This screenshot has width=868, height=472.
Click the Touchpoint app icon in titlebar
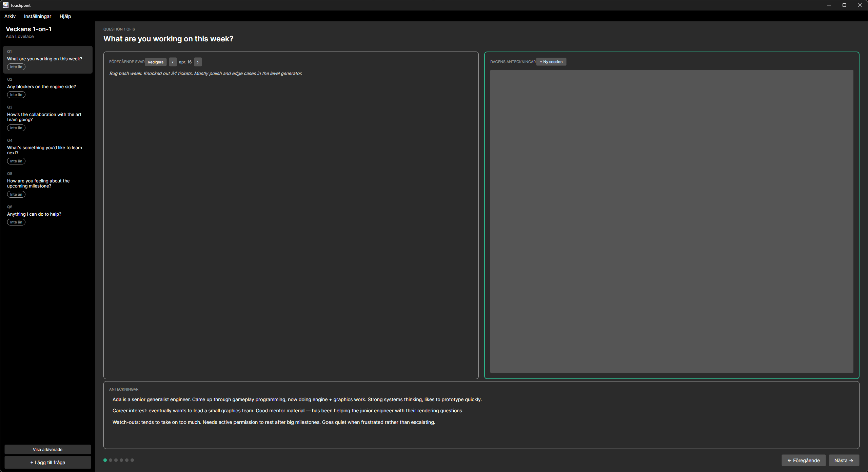(6, 5)
